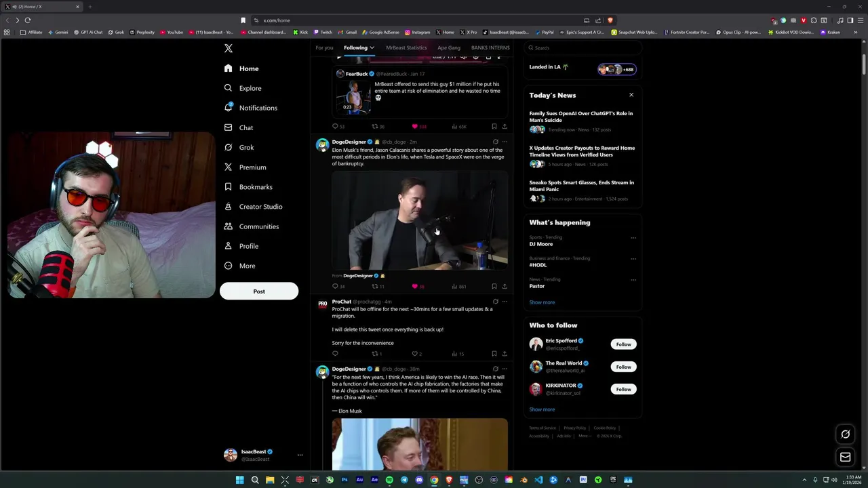Open options for Pastor trend
868x488 pixels.
633,280
